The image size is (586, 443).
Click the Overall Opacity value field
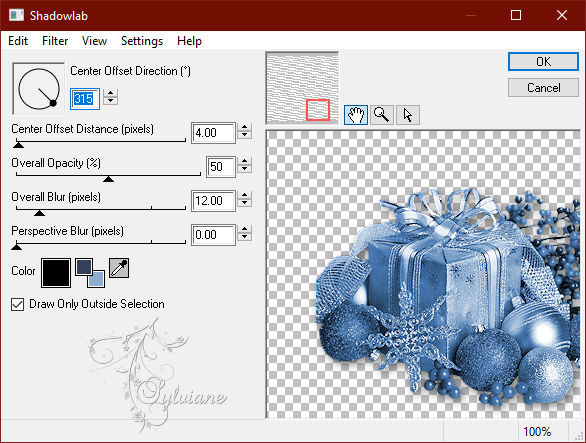(221, 167)
